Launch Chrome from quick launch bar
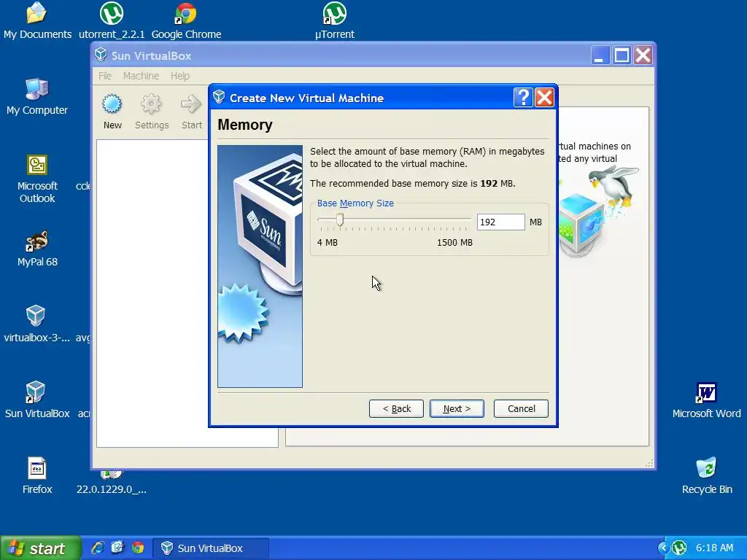Screen dimensions: 747x560 [138, 548]
